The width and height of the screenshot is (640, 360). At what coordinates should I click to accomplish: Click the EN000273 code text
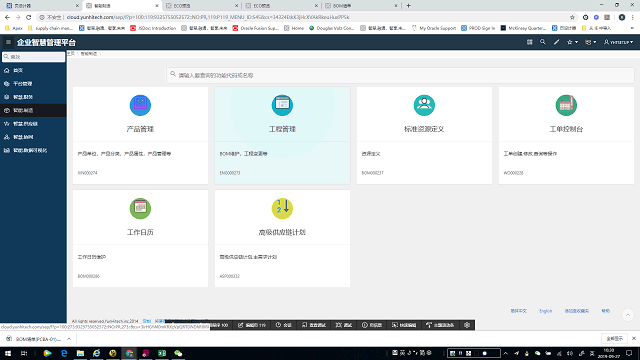pyautogui.click(x=230, y=173)
